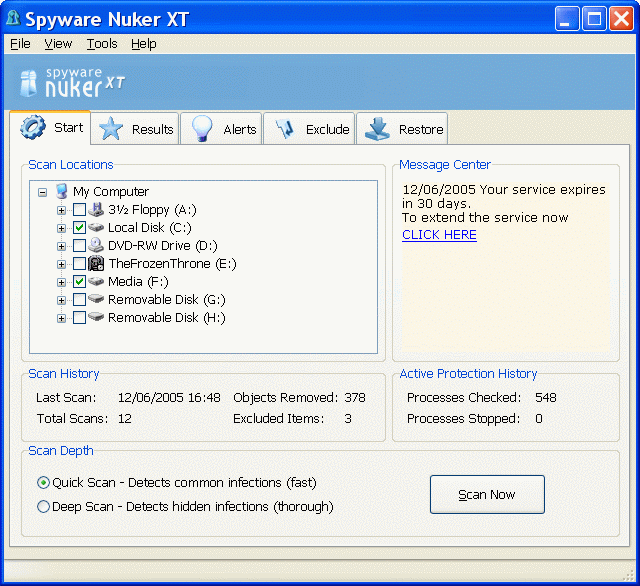Switch to the Restore tab
This screenshot has height=586, width=640.
[402, 129]
